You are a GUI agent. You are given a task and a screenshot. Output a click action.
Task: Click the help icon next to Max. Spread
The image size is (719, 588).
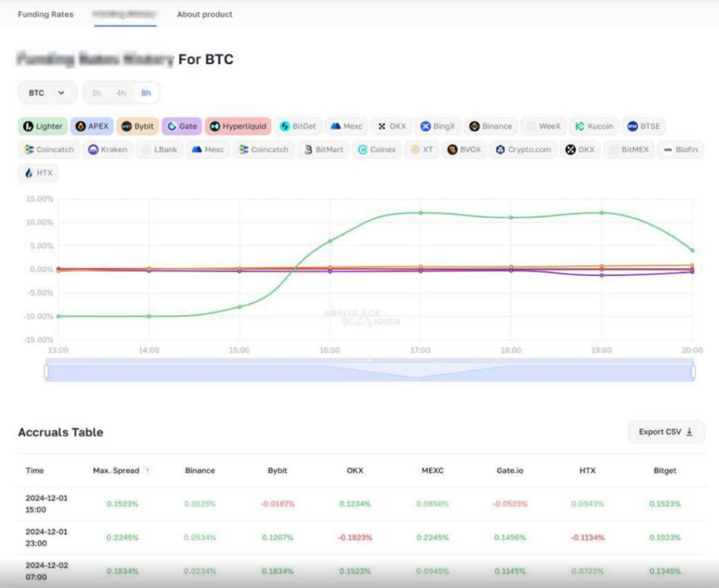147,471
